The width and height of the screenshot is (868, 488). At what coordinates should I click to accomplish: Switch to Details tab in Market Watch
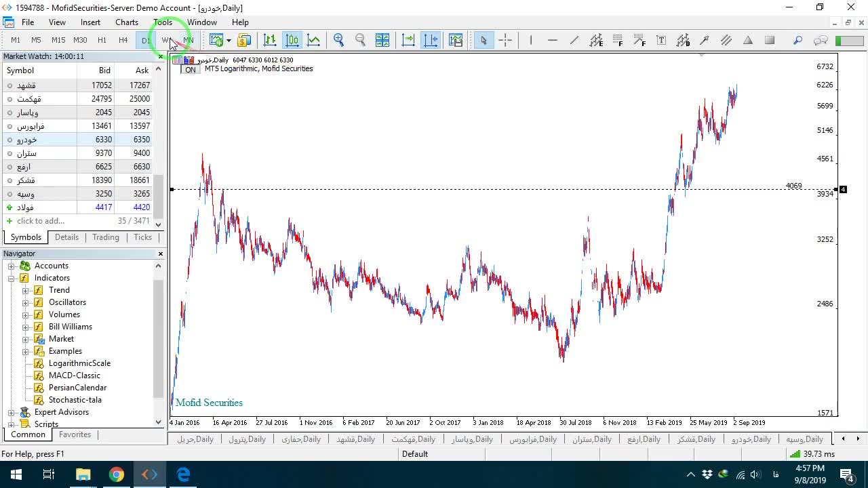[66, 237]
